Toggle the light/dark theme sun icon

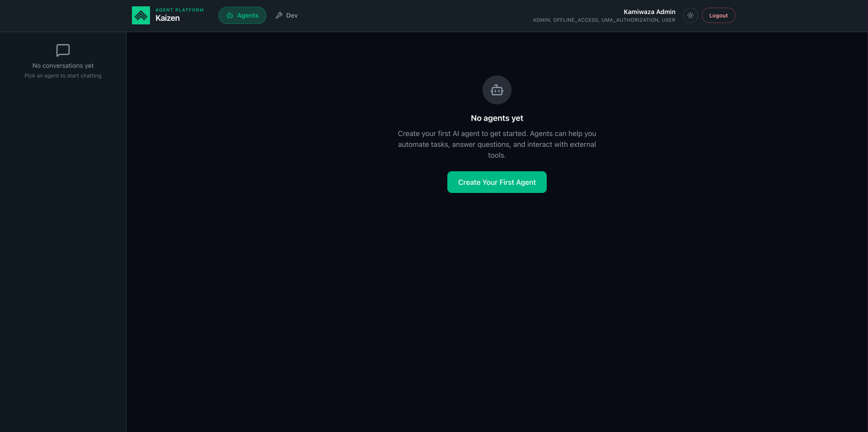pos(690,15)
